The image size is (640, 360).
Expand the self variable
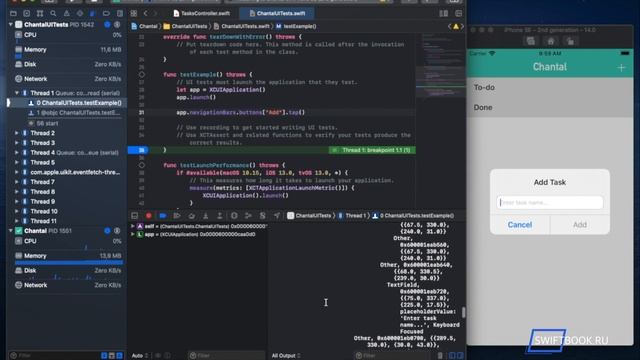[x=133, y=226]
